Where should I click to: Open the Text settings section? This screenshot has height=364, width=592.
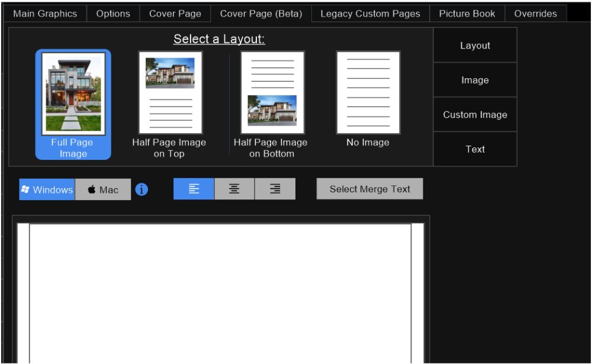tap(475, 149)
